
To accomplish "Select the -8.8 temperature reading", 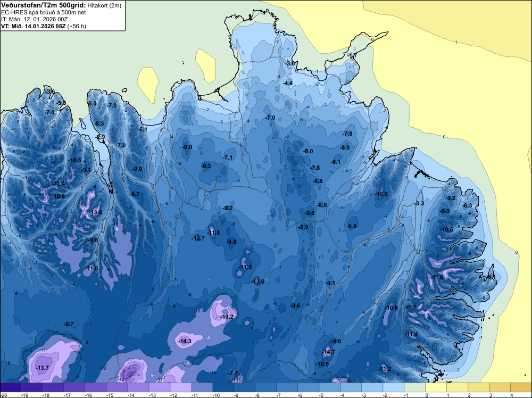I will click(x=318, y=181).
